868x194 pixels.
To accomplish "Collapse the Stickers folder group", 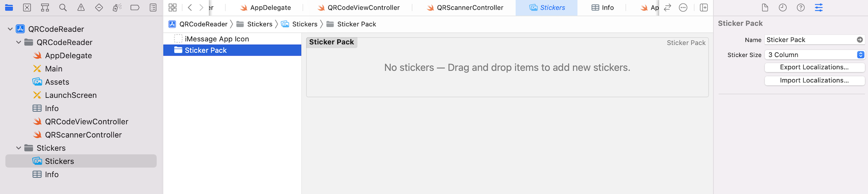I will (x=19, y=148).
